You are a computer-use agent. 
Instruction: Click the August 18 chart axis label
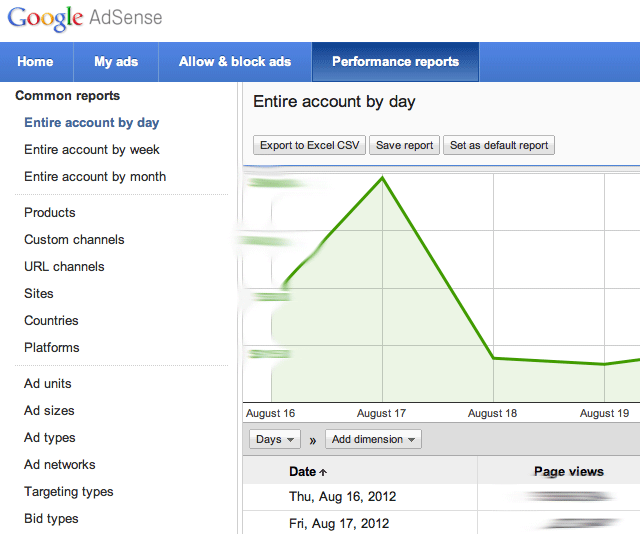[x=492, y=413]
